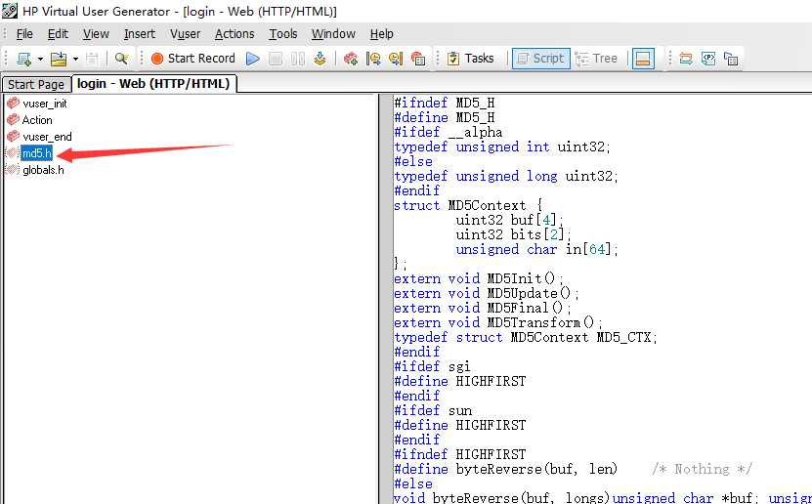Viewport: 812px width, 504px height.
Task: Click the orange swap arrows toolbar icon
Action: point(686,59)
